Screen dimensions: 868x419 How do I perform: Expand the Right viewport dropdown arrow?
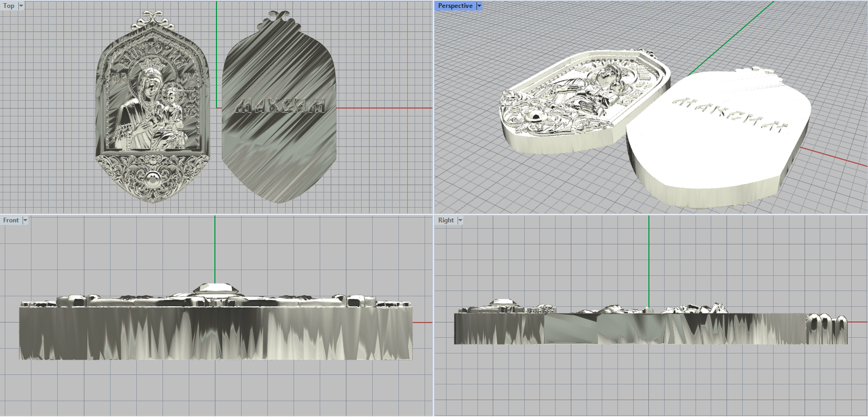[x=460, y=220]
